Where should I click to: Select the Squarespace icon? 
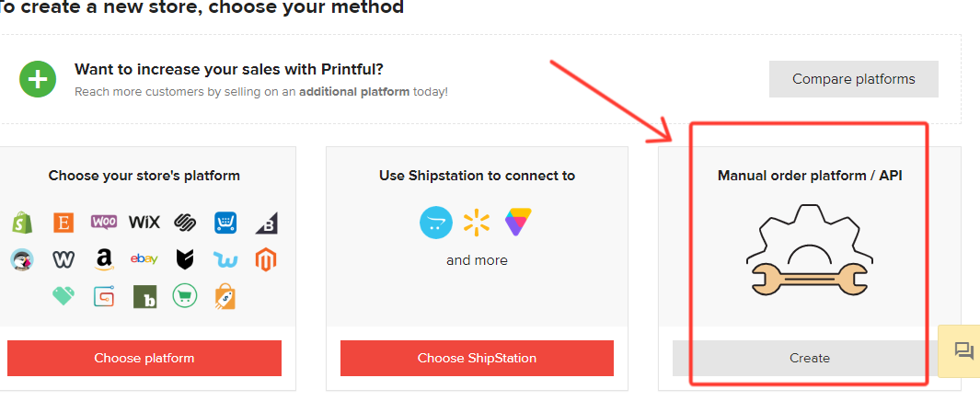[x=185, y=222]
